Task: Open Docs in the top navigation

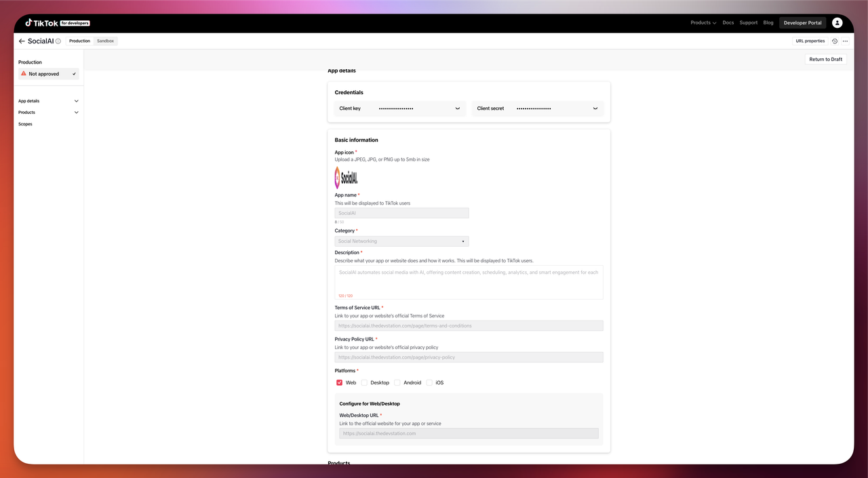Action: (x=728, y=23)
